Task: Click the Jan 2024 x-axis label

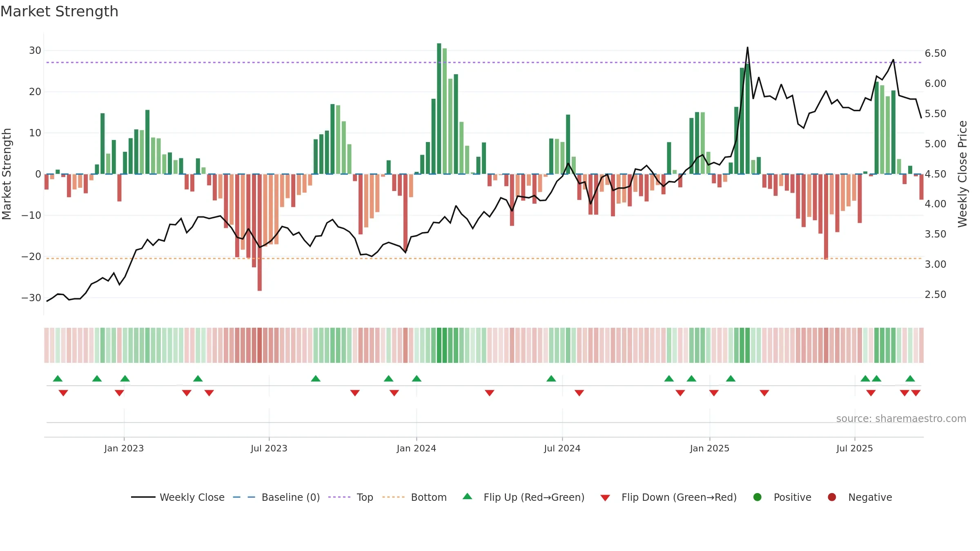Action: pos(416,448)
